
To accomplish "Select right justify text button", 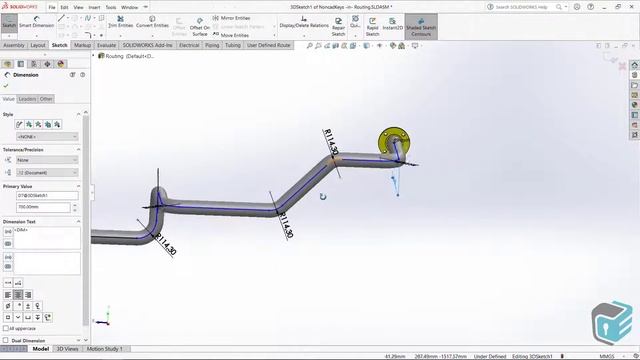I will point(28,295).
